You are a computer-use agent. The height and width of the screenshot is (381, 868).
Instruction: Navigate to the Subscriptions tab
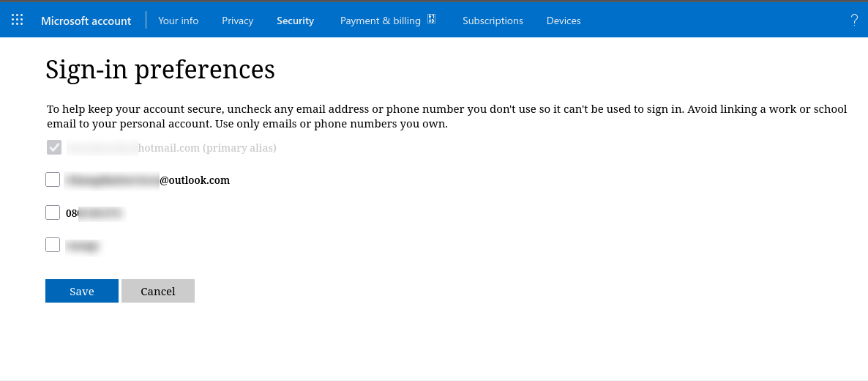point(493,21)
